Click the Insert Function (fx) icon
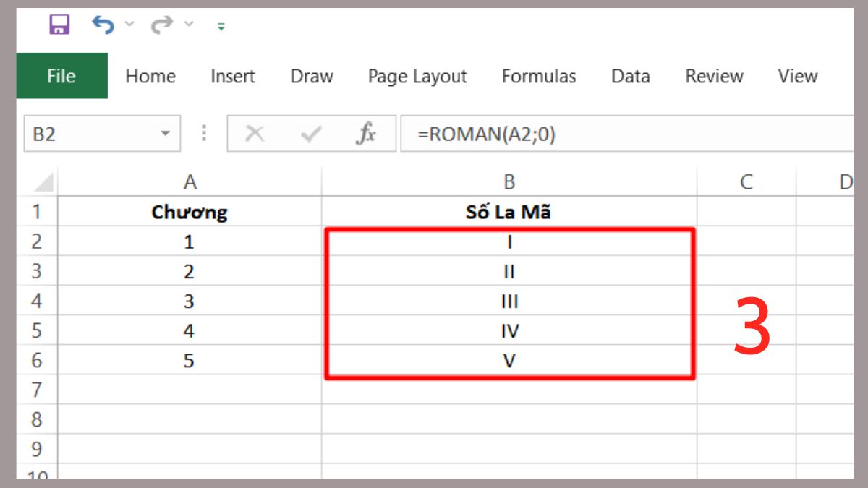The image size is (868, 488). (366, 133)
